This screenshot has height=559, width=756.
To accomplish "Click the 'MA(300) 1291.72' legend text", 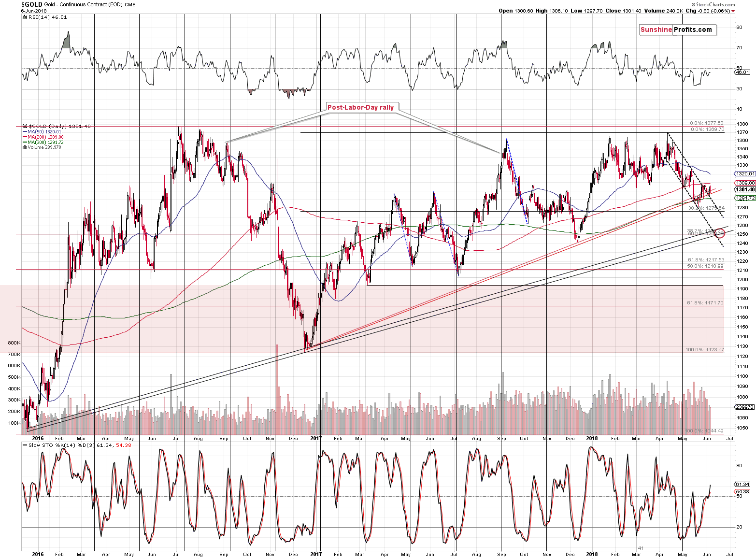I will [46, 143].
